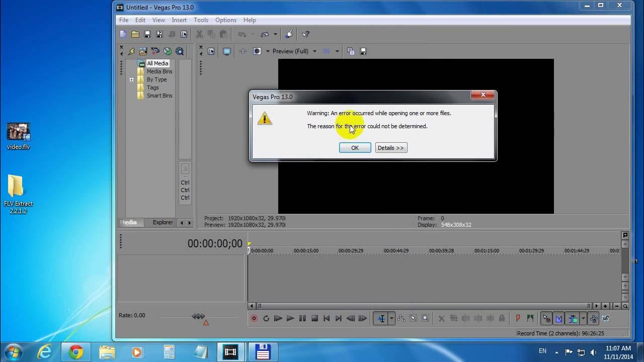Open the Edit menu
This screenshot has height=362, width=644.
tap(140, 20)
